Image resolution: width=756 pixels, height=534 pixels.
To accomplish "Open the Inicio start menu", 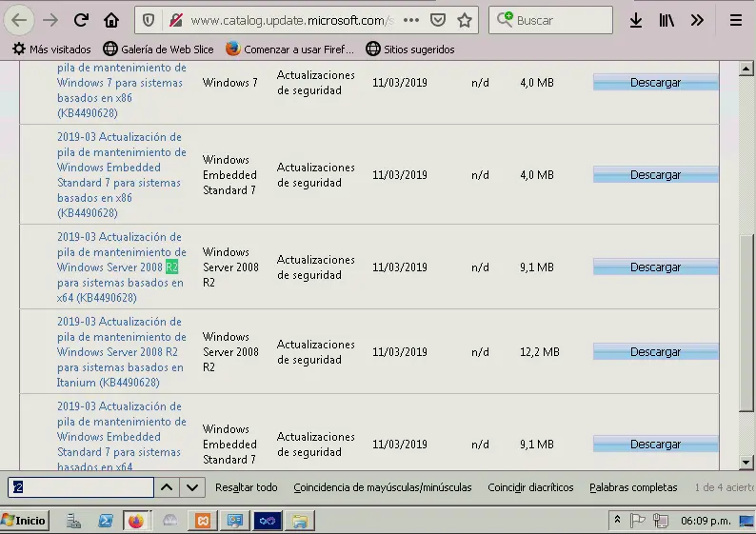I will (24, 521).
